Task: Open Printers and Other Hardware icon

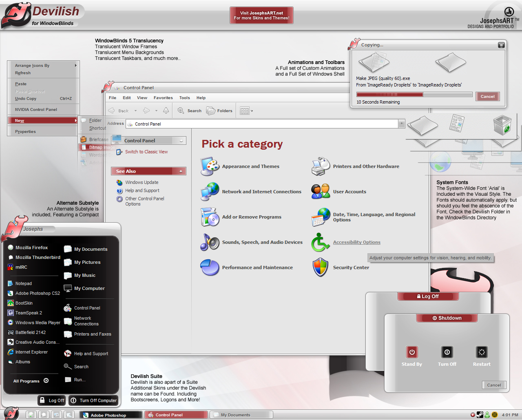Action: click(321, 166)
